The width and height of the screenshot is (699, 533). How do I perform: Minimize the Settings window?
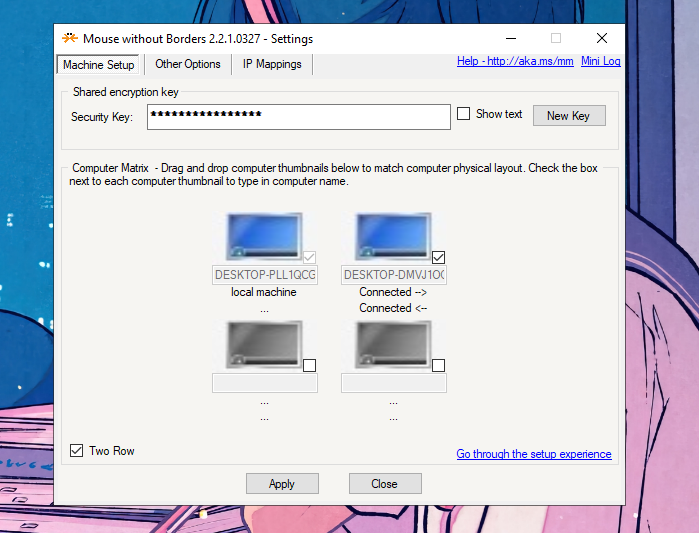pos(511,38)
